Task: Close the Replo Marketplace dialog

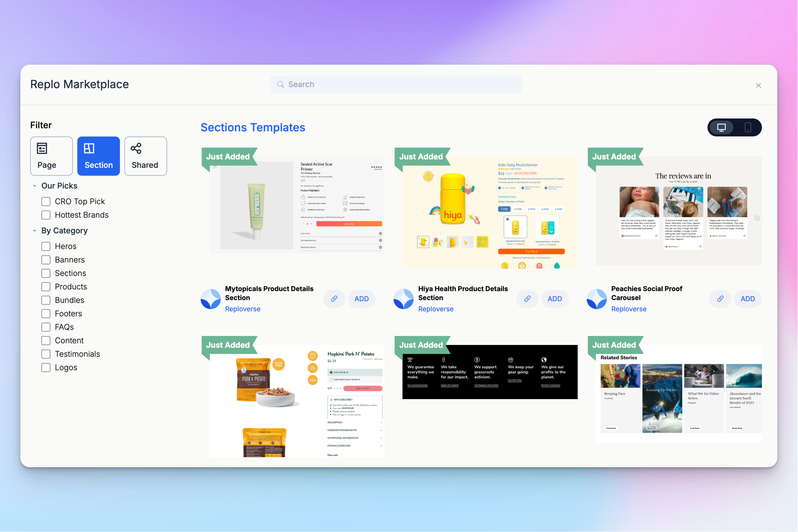Action: tap(758, 85)
